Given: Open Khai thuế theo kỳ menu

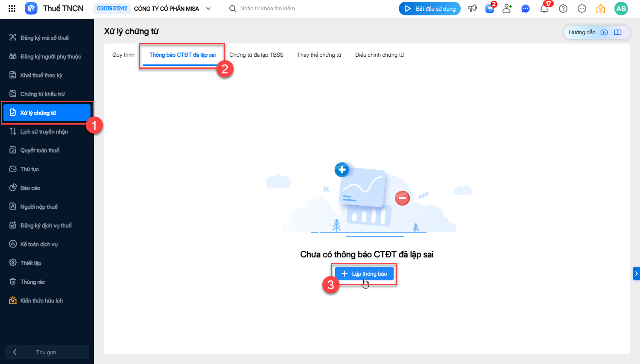Looking at the screenshot, I should (47, 75).
